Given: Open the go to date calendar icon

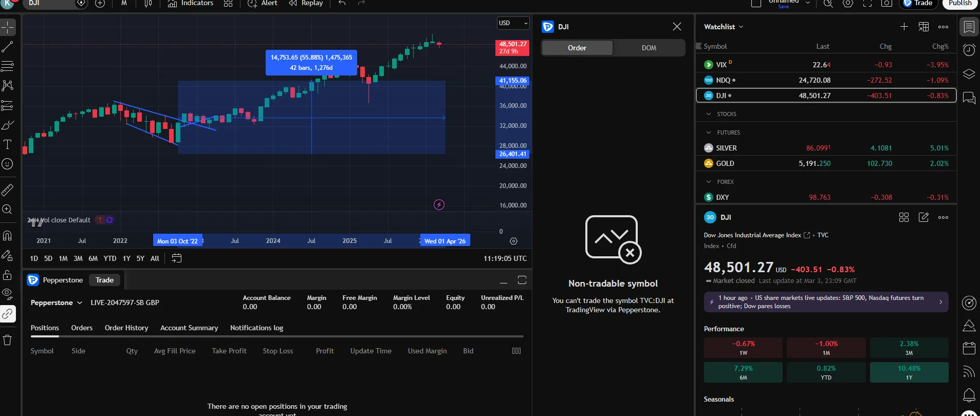Looking at the screenshot, I should tap(176, 258).
